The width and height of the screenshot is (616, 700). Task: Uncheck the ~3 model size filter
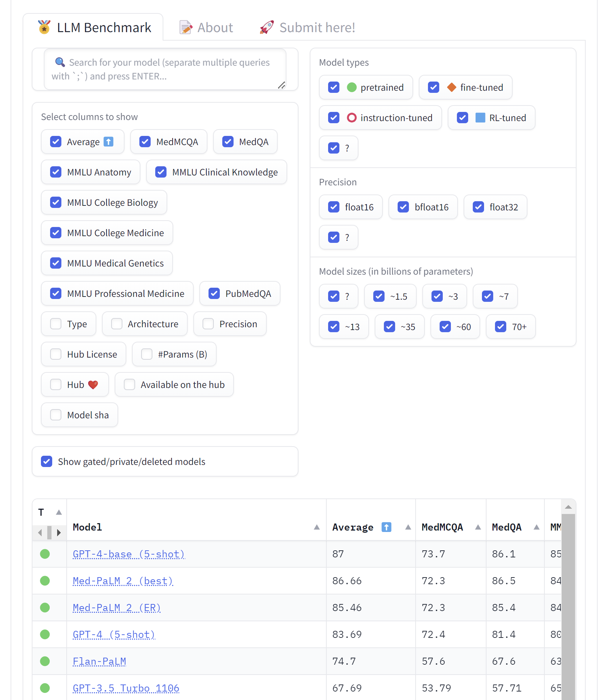[437, 296]
